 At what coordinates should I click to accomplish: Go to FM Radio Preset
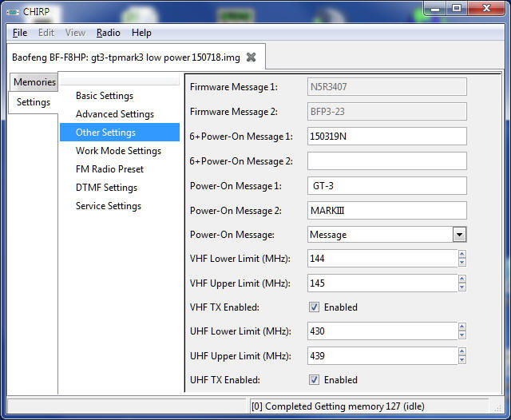[109, 169]
